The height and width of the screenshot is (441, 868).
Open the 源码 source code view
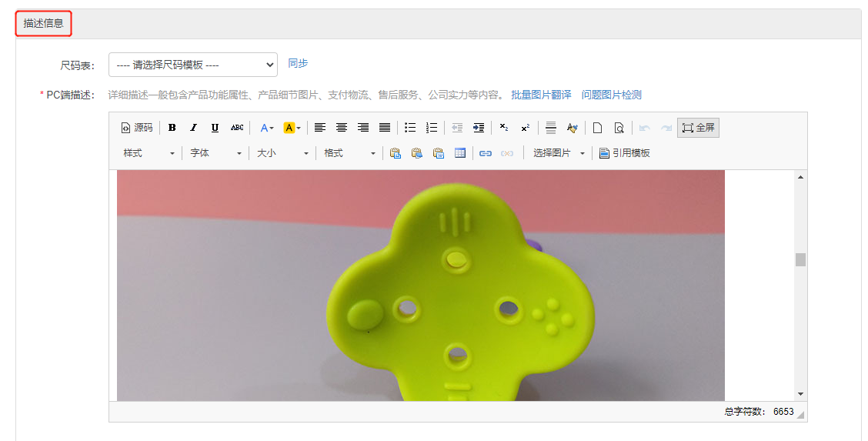tap(137, 128)
